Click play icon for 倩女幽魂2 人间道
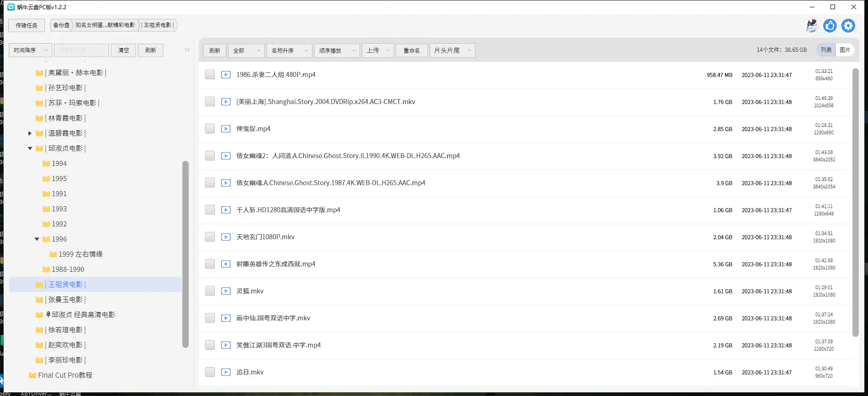The image size is (868, 396). pyautogui.click(x=226, y=156)
